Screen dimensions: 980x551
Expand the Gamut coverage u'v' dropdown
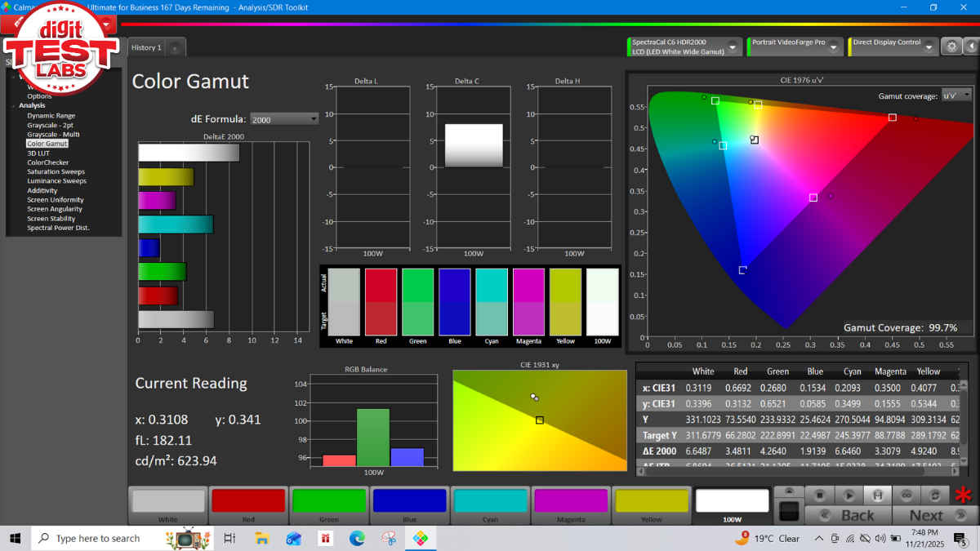tap(957, 96)
